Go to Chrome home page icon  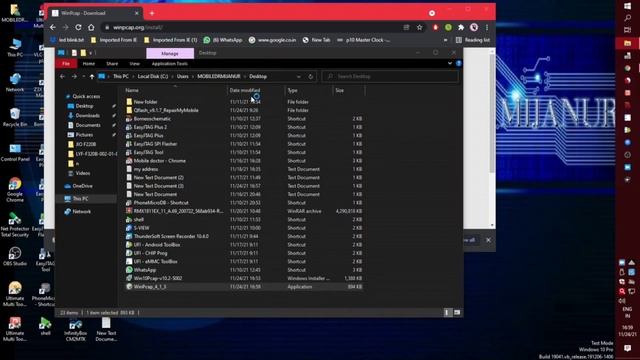tap(91, 27)
